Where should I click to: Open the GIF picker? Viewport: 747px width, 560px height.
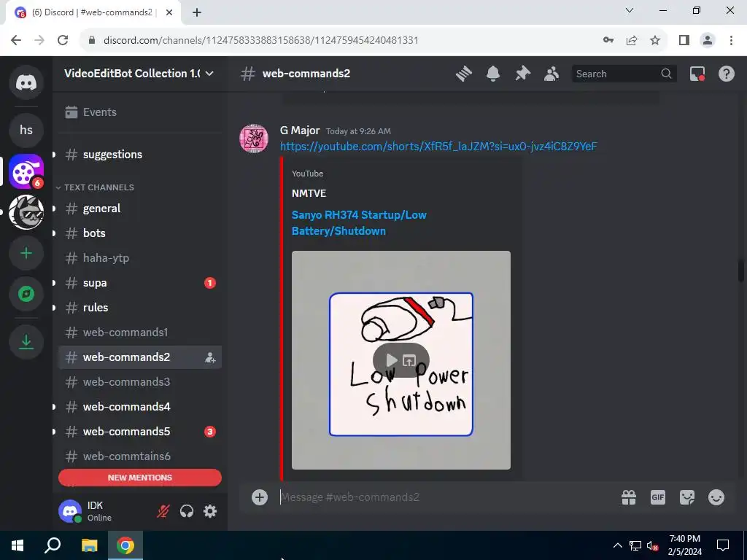point(658,497)
